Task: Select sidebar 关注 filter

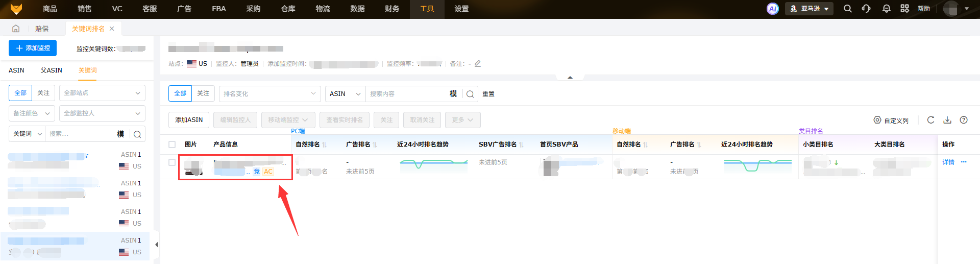Action: pyautogui.click(x=43, y=93)
